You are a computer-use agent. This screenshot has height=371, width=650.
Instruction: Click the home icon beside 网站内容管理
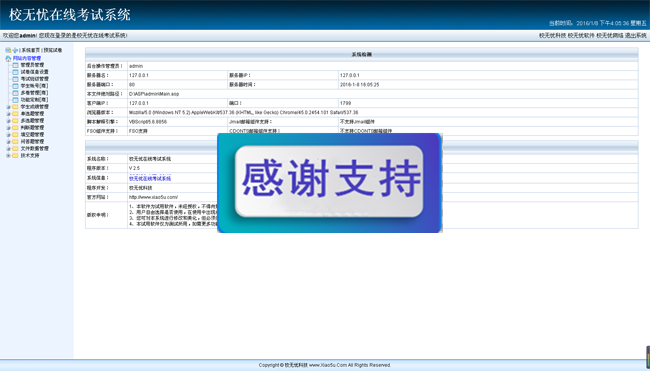pos(8,58)
